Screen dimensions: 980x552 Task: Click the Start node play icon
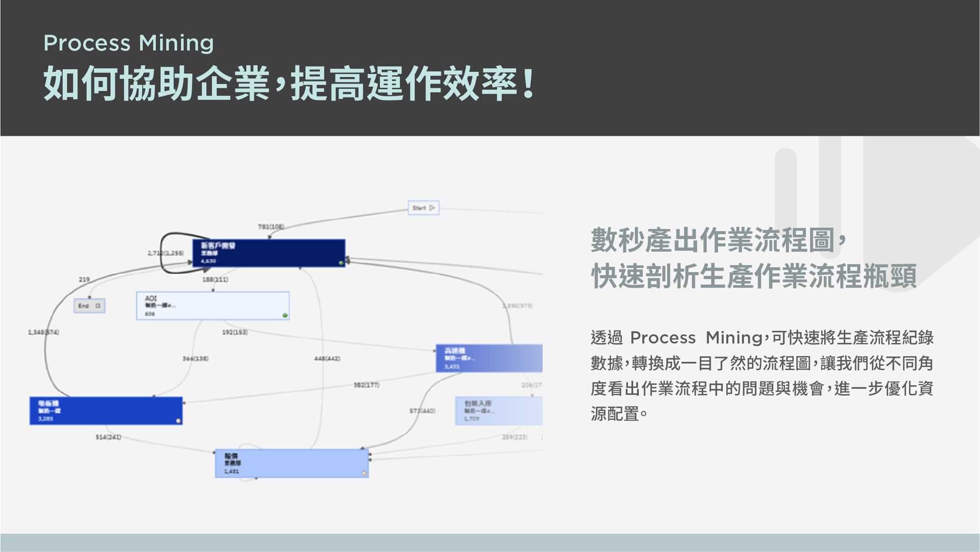(x=432, y=208)
